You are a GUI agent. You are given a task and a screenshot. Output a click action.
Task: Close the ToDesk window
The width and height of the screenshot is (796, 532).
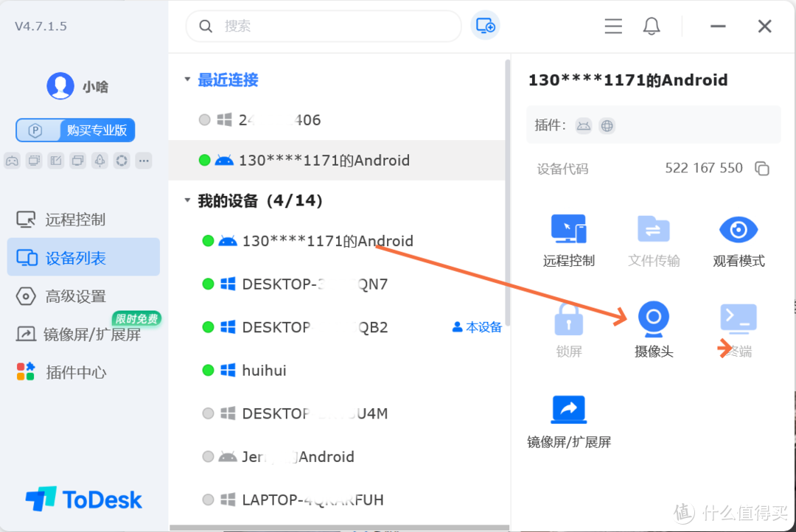764,26
